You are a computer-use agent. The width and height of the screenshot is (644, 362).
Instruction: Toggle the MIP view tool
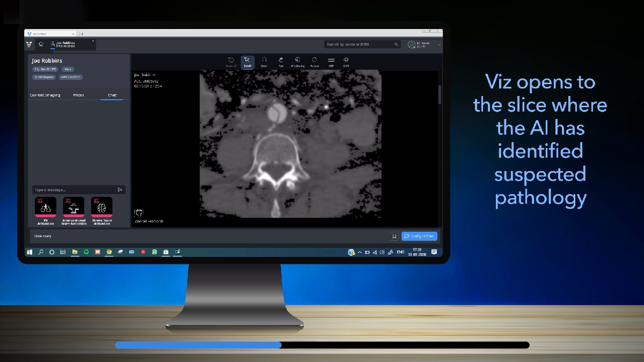pyautogui.click(x=331, y=62)
